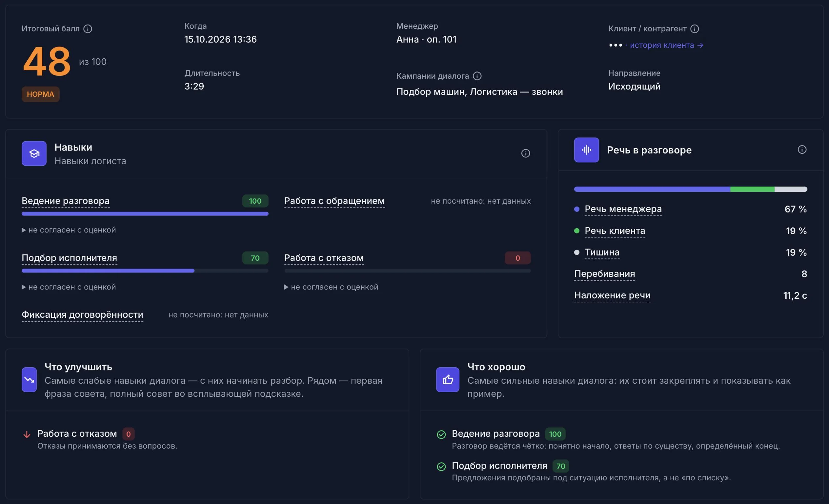Viewport: 829px width, 504px height.
Task: Expand не согласен с оценкой under Подбор исполнителя
Action: (x=69, y=287)
